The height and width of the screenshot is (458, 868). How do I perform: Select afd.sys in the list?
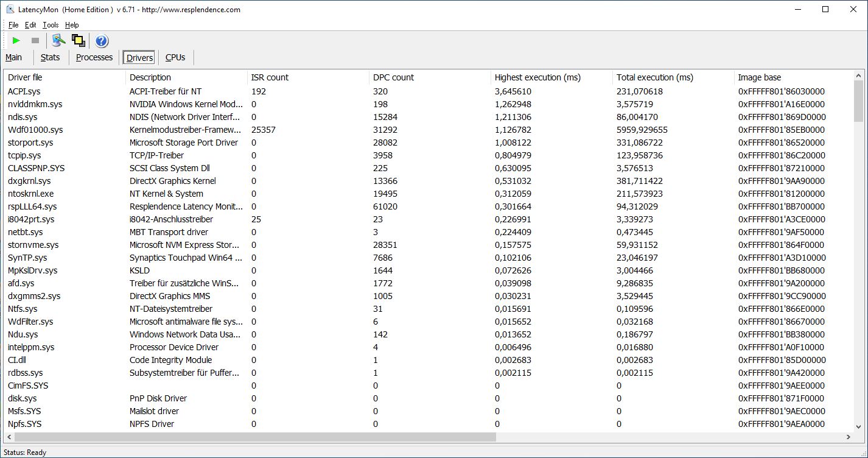click(x=429, y=283)
